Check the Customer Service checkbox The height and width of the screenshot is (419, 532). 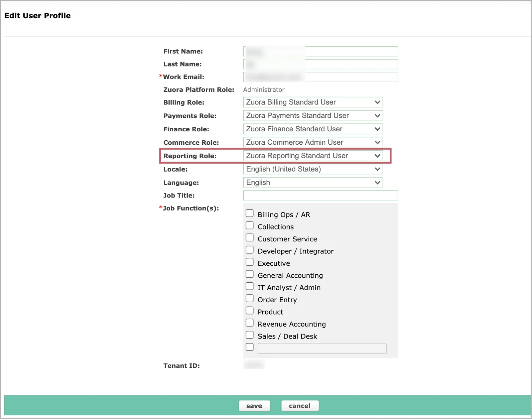(x=250, y=237)
